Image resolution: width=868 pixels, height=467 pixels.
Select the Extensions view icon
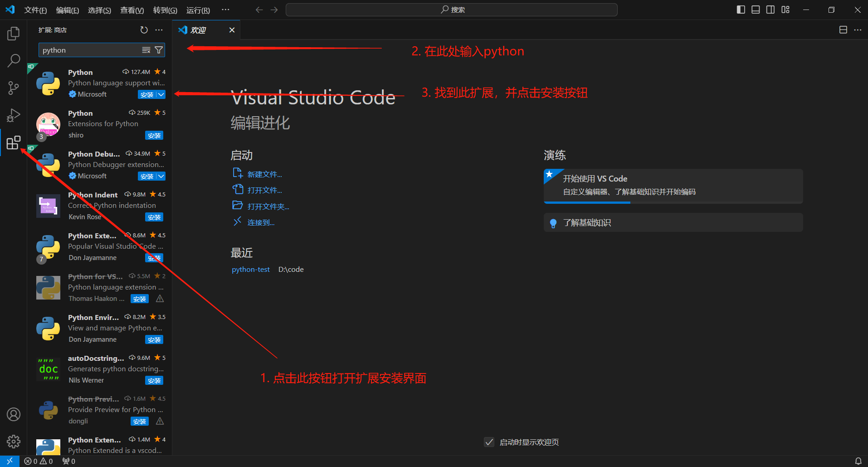14,143
